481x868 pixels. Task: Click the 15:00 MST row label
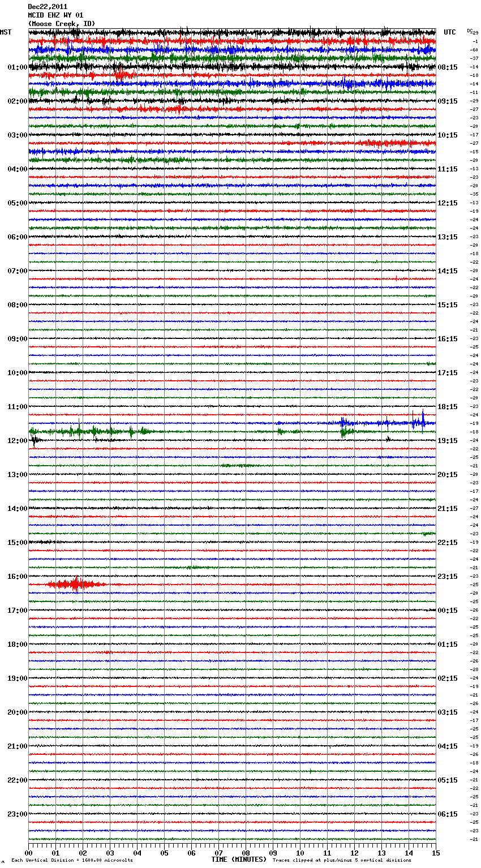(x=18, y=543)
